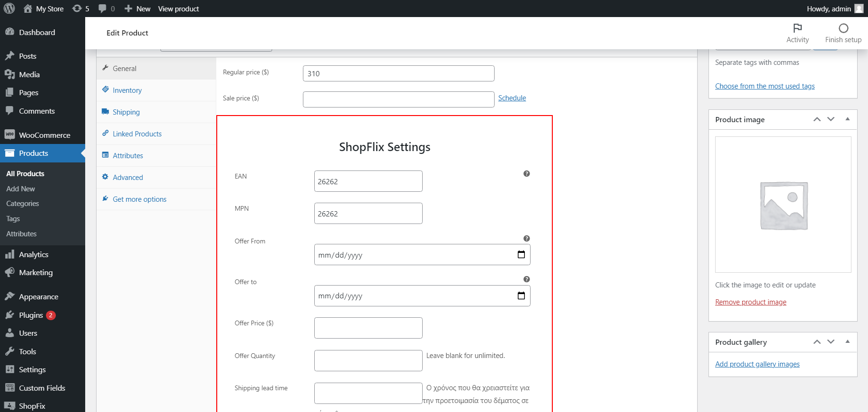Open All Products submenu
This screenshot has width=868, height=412.
coord(25,174)
